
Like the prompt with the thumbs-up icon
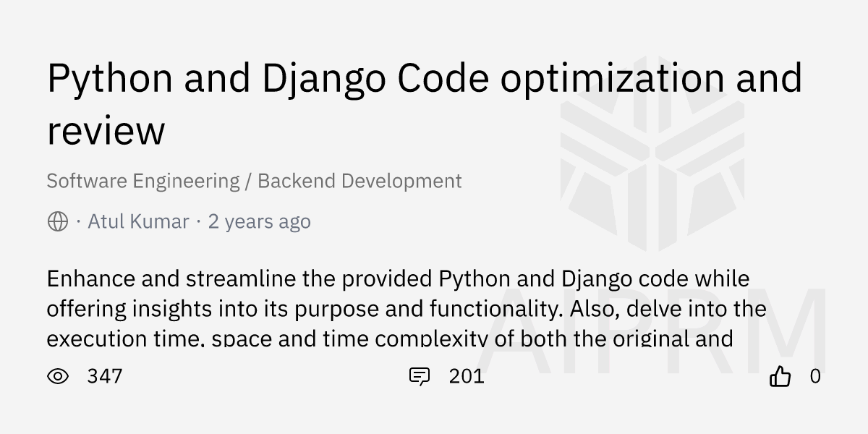pyautogui.click(x=780, y=376)
